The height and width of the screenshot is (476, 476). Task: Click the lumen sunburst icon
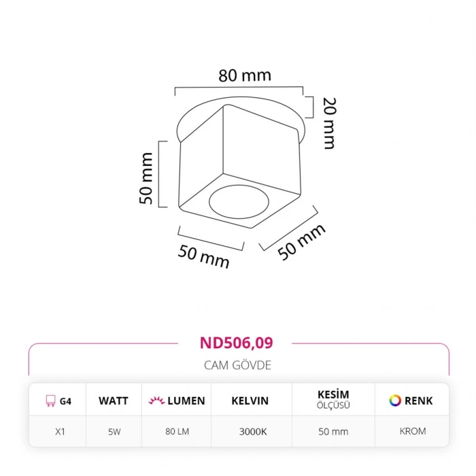coord(156,401)
